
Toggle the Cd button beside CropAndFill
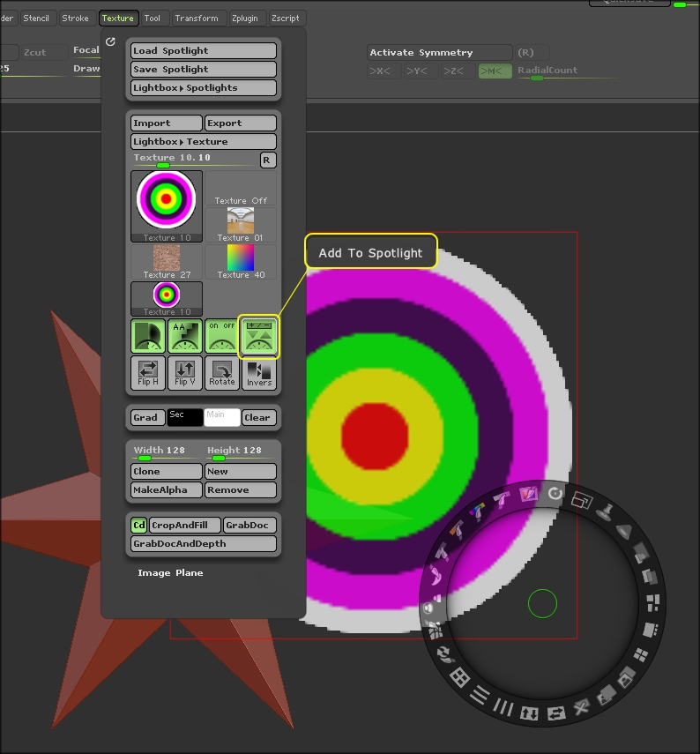(x=139, y=525)
